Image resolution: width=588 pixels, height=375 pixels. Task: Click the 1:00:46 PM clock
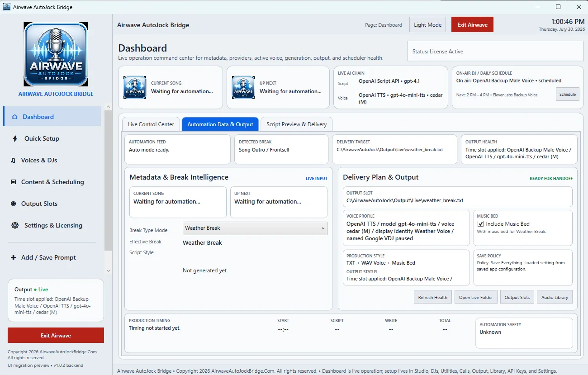pyautogui.click(x=568, y=22)
